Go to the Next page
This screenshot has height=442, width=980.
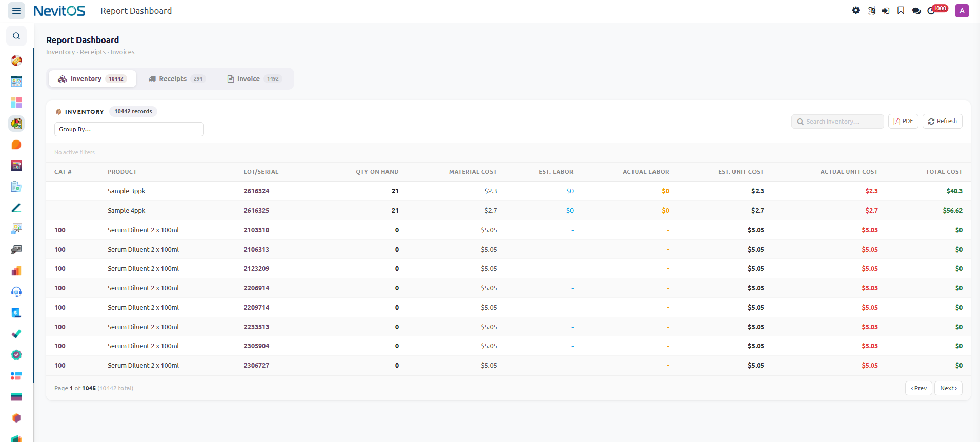click(x=948, y=388)
